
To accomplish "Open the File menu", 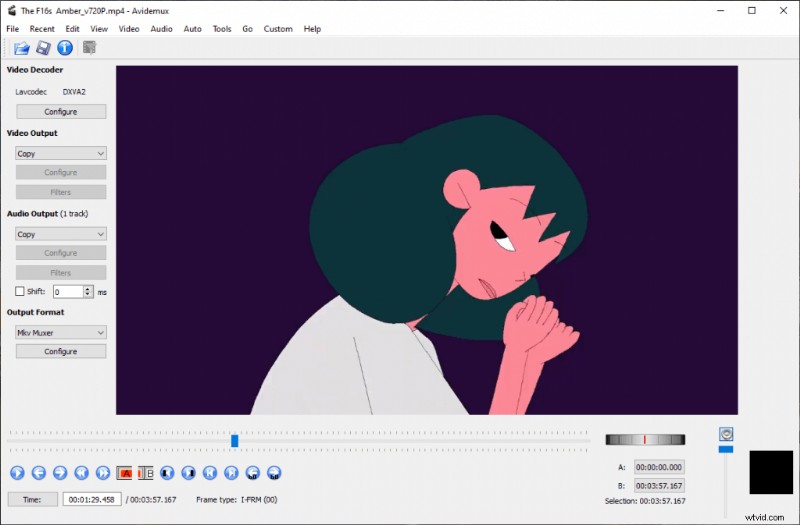I will [x=12, y=29].
